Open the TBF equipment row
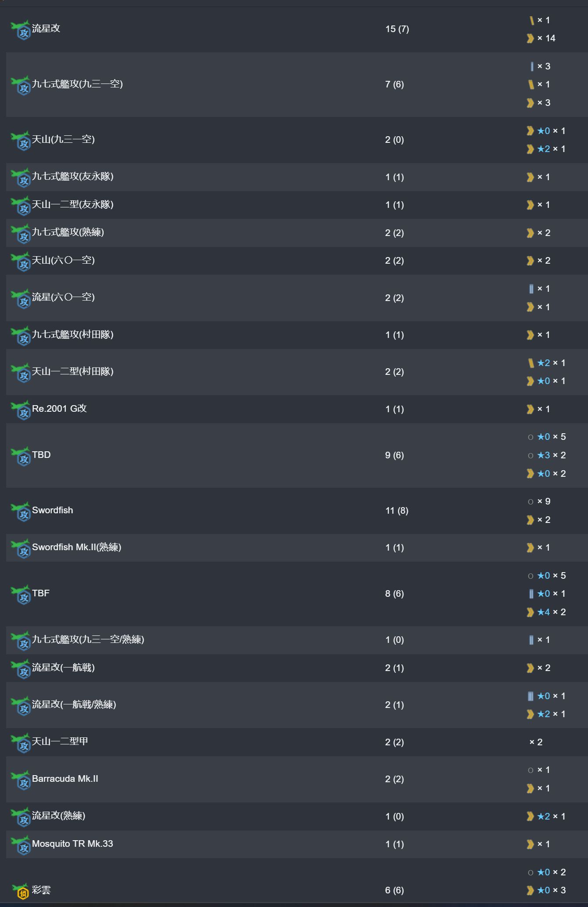588x907 pixels. click(x=297, y=594)
